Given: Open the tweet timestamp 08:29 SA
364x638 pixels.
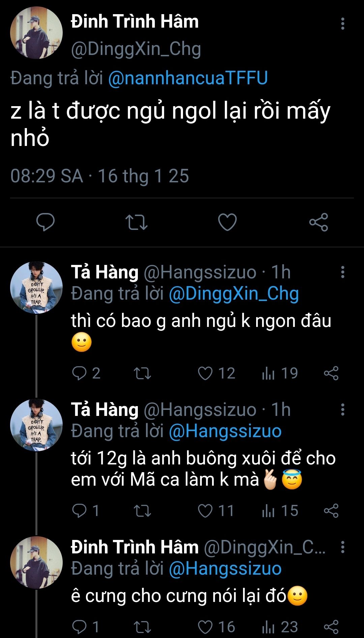Looking at the screenshot, I should (47, 176).
